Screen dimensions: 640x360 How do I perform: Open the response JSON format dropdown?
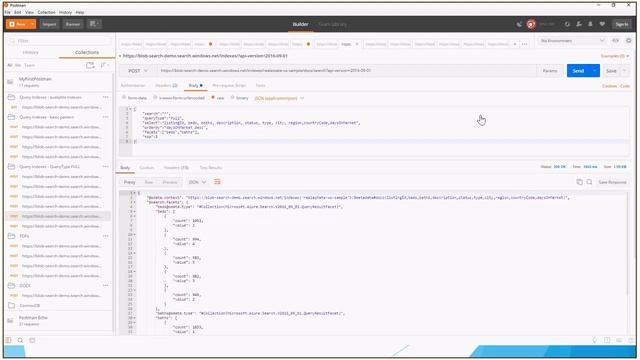[198, 182]
